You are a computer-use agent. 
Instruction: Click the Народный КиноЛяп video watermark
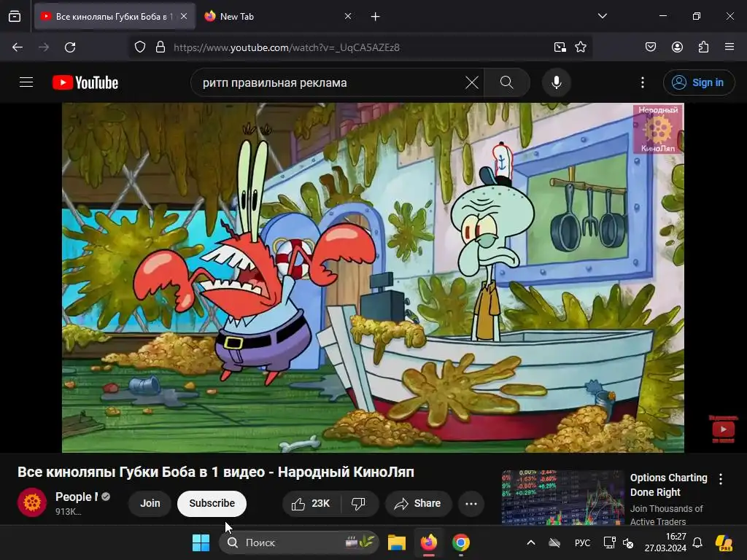(658, 129)
